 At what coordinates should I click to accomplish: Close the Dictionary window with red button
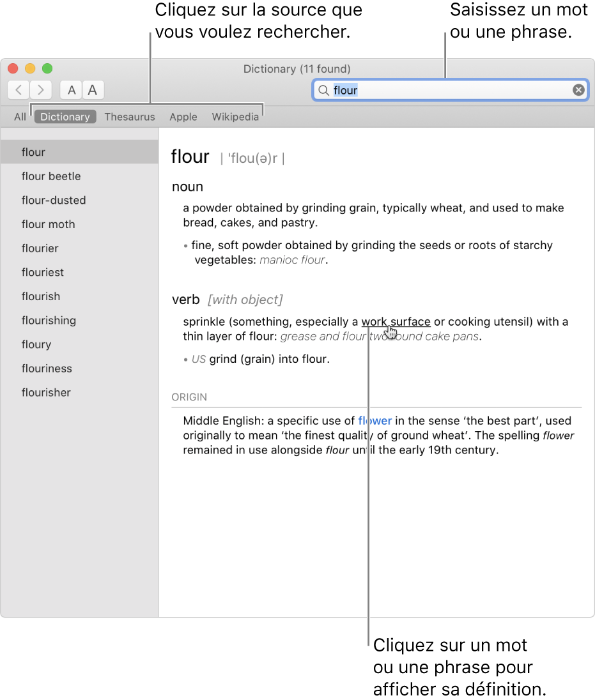pos(13,68)
